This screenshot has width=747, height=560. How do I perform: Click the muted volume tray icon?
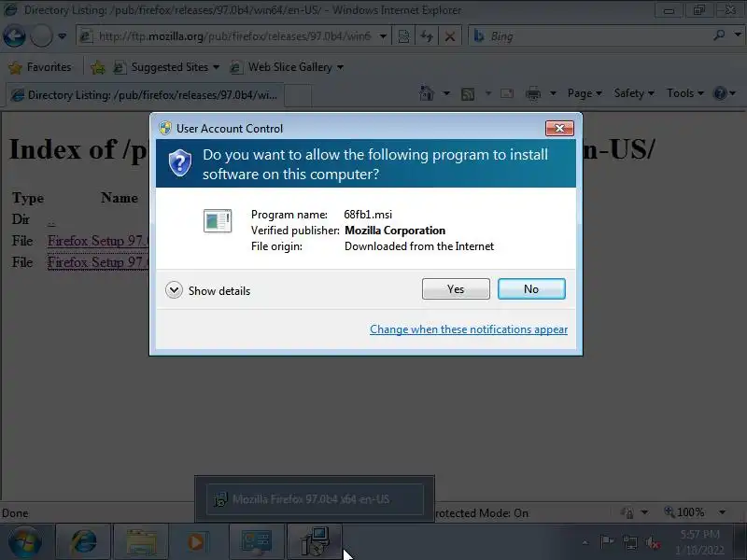pos(652,542)
